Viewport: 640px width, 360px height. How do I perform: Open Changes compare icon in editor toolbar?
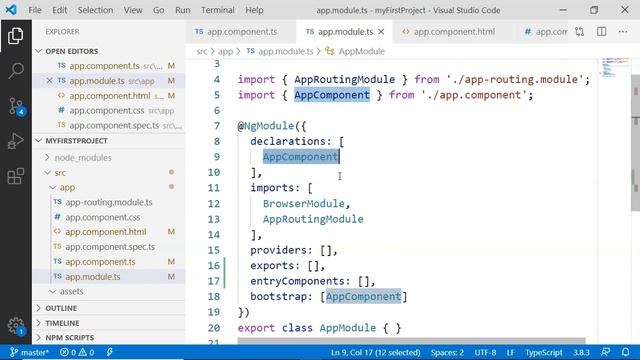[x=579, y=31]
